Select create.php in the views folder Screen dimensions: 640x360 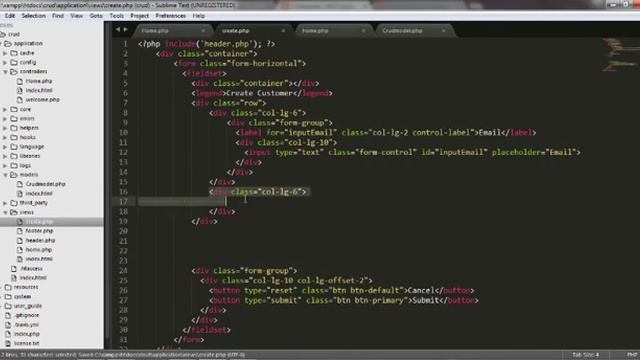39,222
